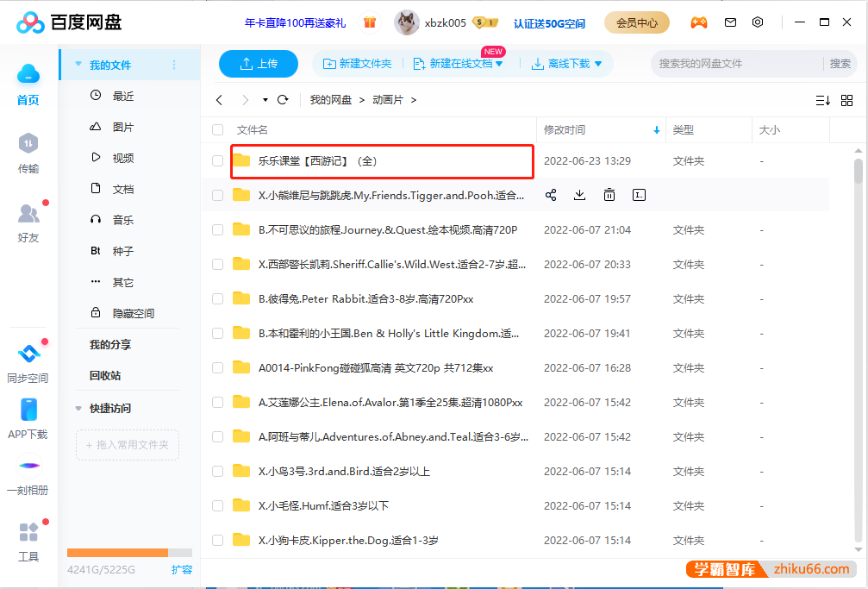This screenshot has width=868, height=589.
Task: Check the 彼得兔 Peter Rabbit checkbox
Action: coord(217,298)
